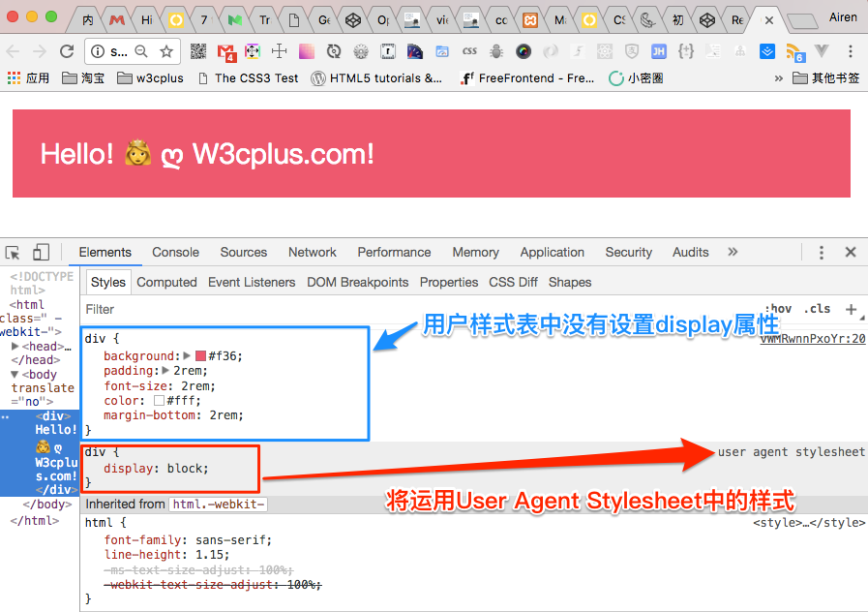The image size is (868, 612).
Task: Click the Vue devtools extension icon
Action: (822, 51)
